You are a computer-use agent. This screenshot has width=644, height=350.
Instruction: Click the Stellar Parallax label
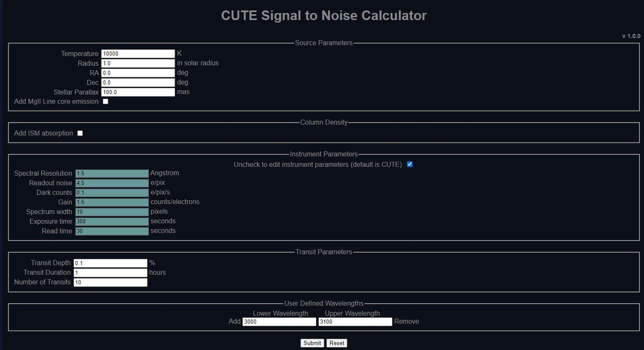click(x=76, y=92)
